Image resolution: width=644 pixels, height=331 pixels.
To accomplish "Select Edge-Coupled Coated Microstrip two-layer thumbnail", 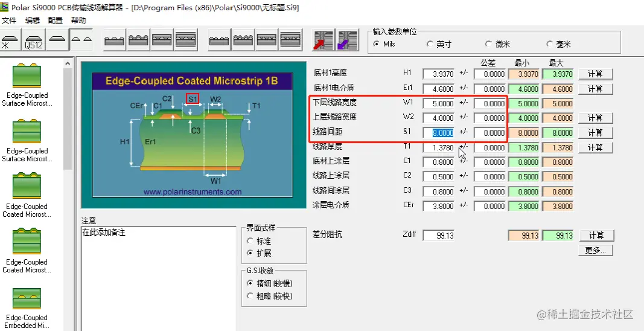I will tap(27, 242).
